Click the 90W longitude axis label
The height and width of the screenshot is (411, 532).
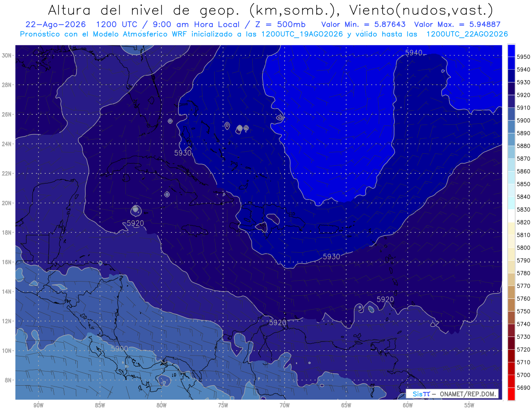pyautogui.click(x=38, y=405)
